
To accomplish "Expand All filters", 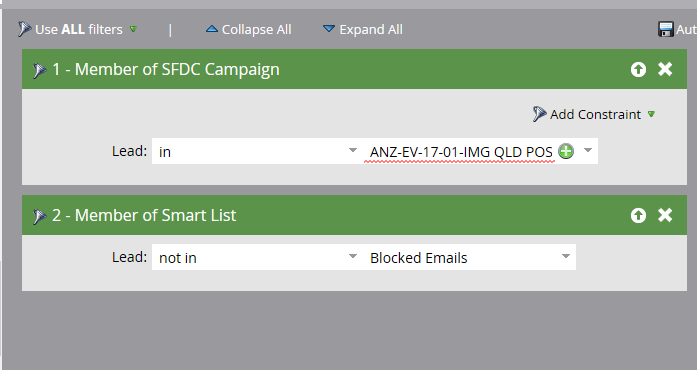I will [x=362, y=29].
